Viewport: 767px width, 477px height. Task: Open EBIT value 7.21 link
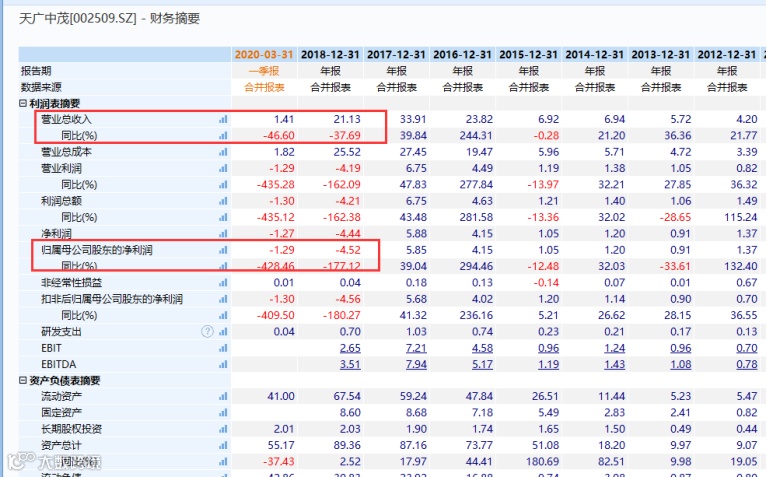tap(416, 348)
